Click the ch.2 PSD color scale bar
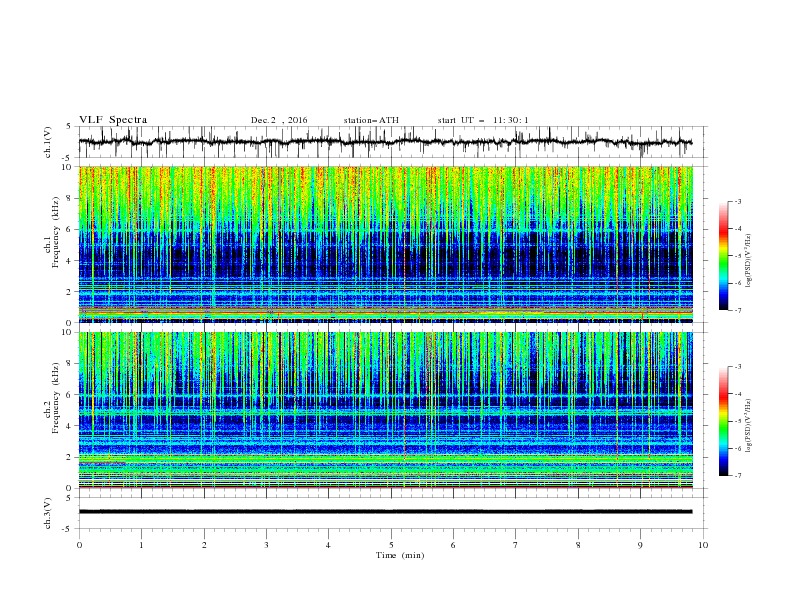 tap(723, 421)
